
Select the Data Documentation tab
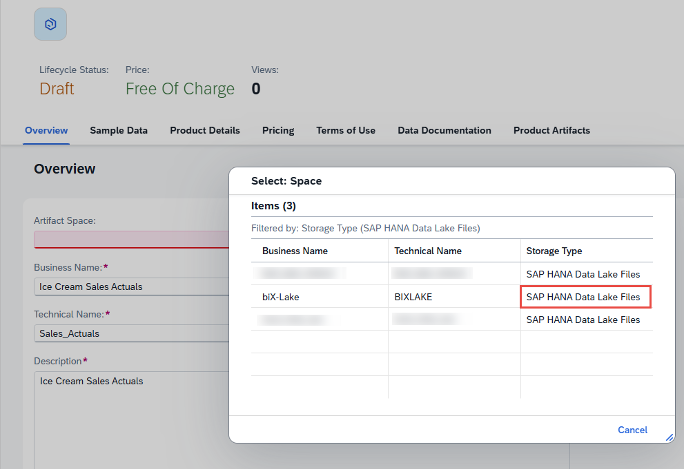point(444,131)
